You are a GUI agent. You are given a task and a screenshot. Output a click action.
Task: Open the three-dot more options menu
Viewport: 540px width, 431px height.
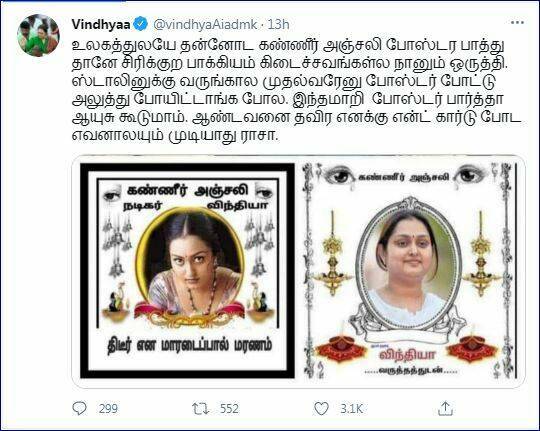point(517,23)
